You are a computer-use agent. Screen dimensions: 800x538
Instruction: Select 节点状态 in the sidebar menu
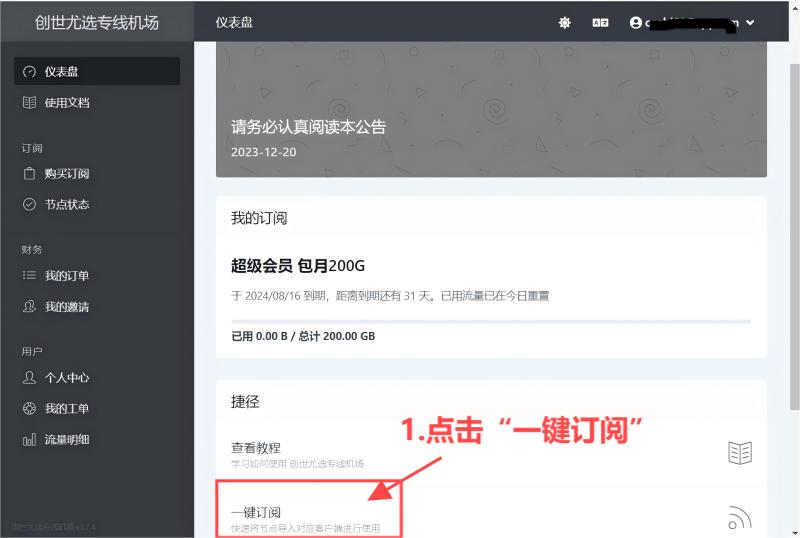click(x=66, y=205)
